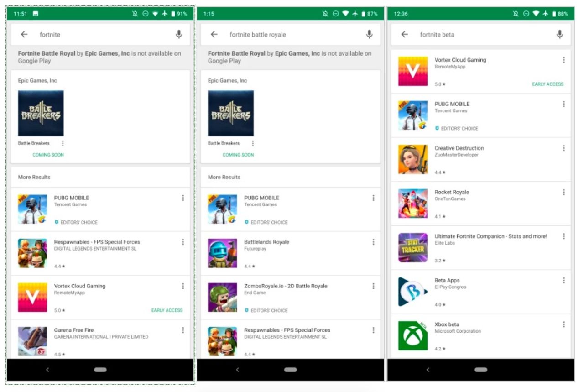This screenshot has height=392, width=584.
Task: Tap the COMING SOON label under Battle Breakers
Action: 47,155
